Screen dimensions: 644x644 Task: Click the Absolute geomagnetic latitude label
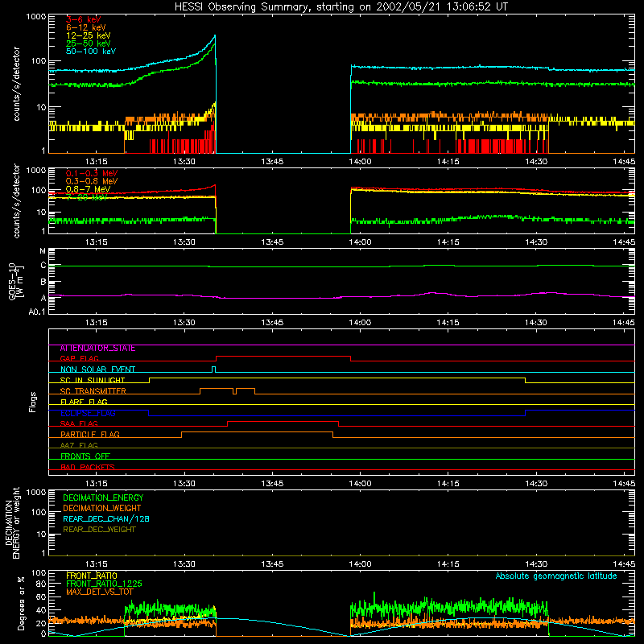pyautogui.click(x=556, y=576)
